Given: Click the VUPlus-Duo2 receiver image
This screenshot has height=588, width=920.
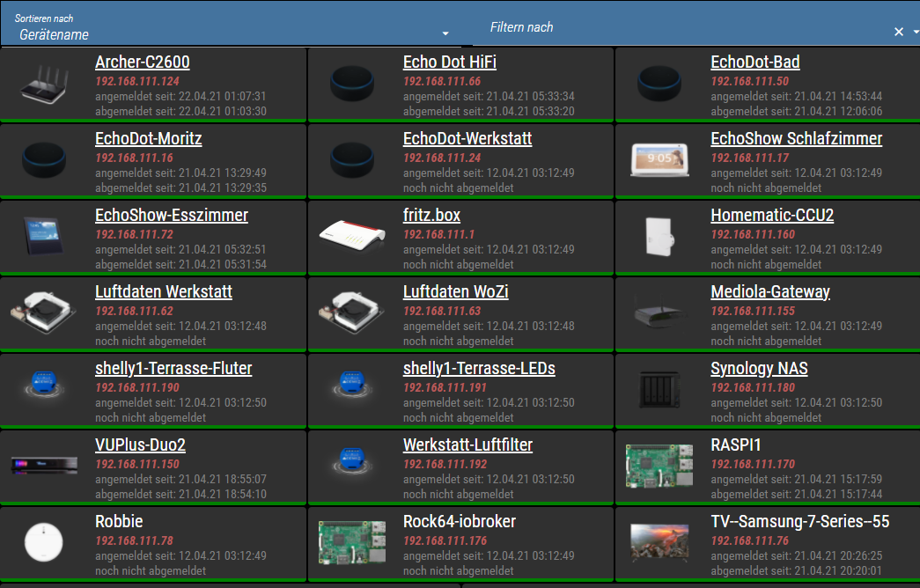Looking at the screenshot, I should pos(44,466).
